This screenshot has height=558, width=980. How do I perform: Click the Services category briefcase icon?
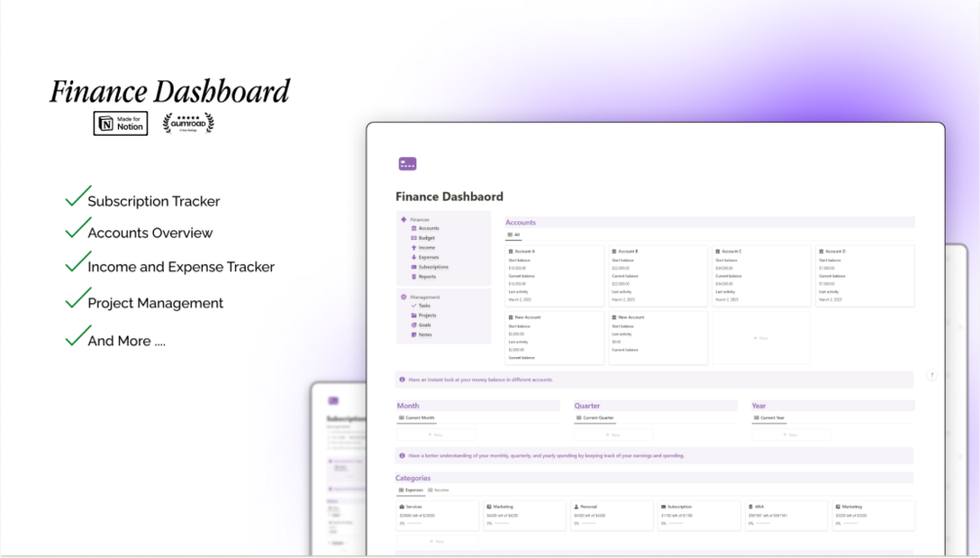[x=402, y=506]
